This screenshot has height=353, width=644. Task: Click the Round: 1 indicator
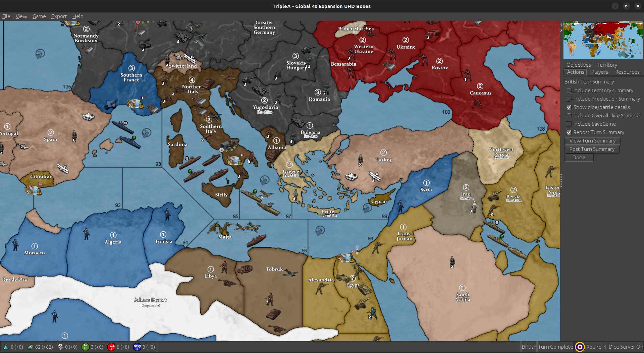click(596, 347)
